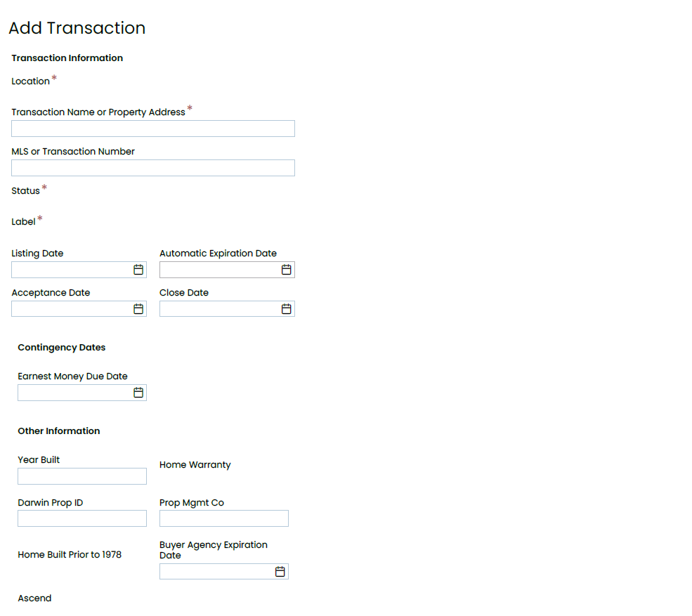Image resolution: width=692 pixels, height=616 pixels.
Task: Open the Close Date calendar icon
Action: click(287, 309)
